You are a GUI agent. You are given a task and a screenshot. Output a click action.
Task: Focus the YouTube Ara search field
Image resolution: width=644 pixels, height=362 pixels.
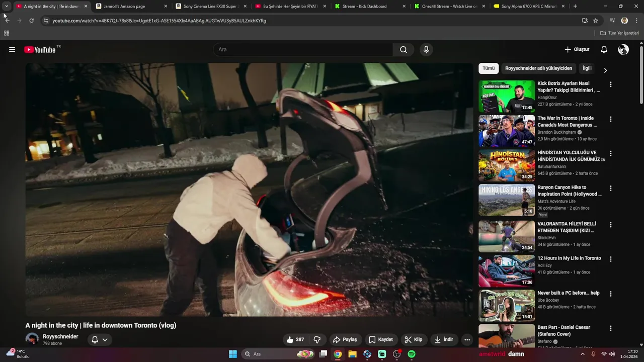click(303, 50)
